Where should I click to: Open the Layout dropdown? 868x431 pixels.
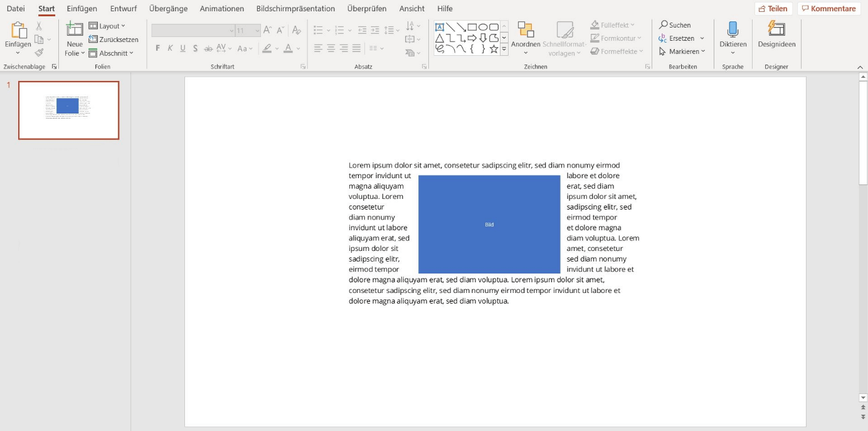[107, 26]
